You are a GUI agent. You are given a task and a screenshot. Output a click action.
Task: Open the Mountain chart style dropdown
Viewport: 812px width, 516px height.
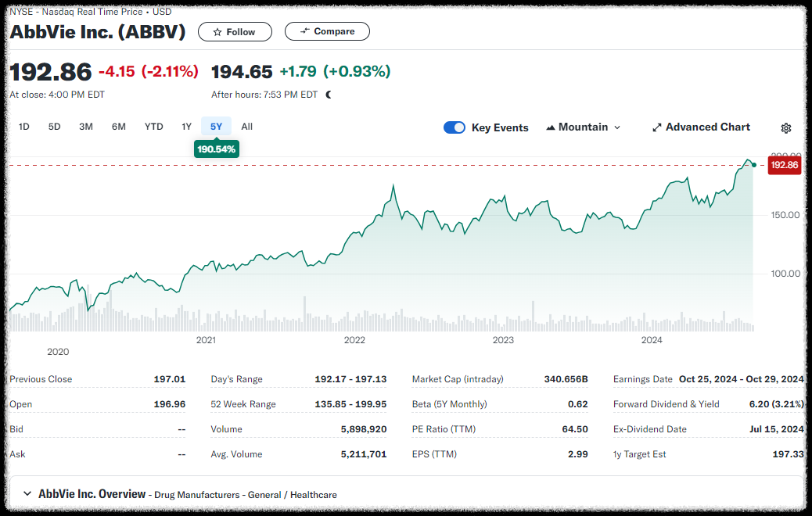(x=583, y=127)
